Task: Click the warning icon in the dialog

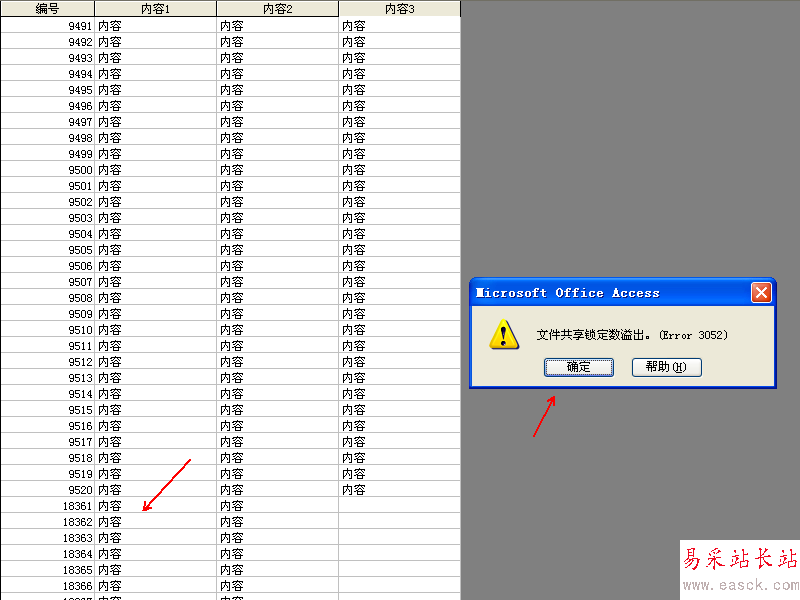Action: [504, 335]
